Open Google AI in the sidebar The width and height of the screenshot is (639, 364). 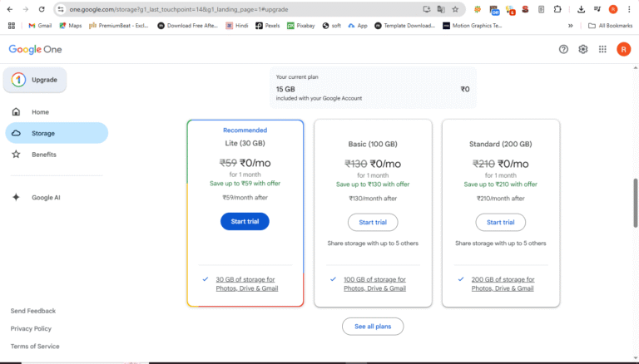pos(46,198)
